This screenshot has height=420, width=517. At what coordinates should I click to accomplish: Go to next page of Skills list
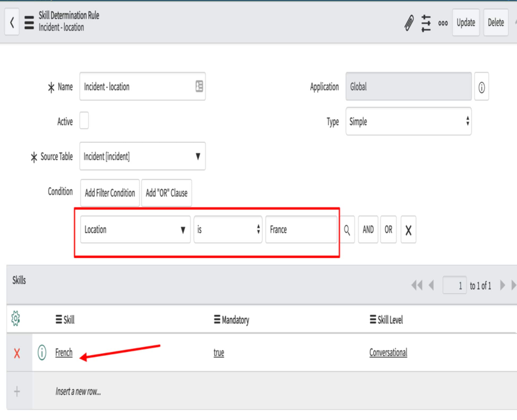502,285
